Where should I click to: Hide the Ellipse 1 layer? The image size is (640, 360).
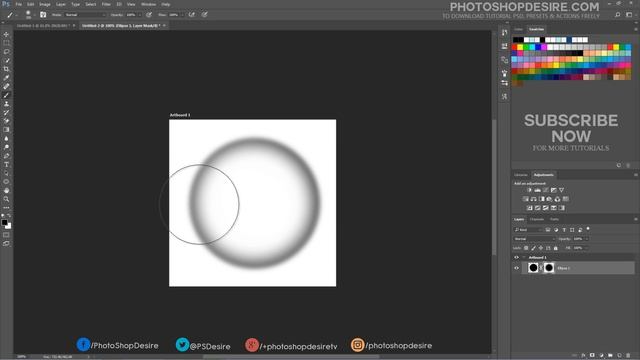tap(516, 268)
